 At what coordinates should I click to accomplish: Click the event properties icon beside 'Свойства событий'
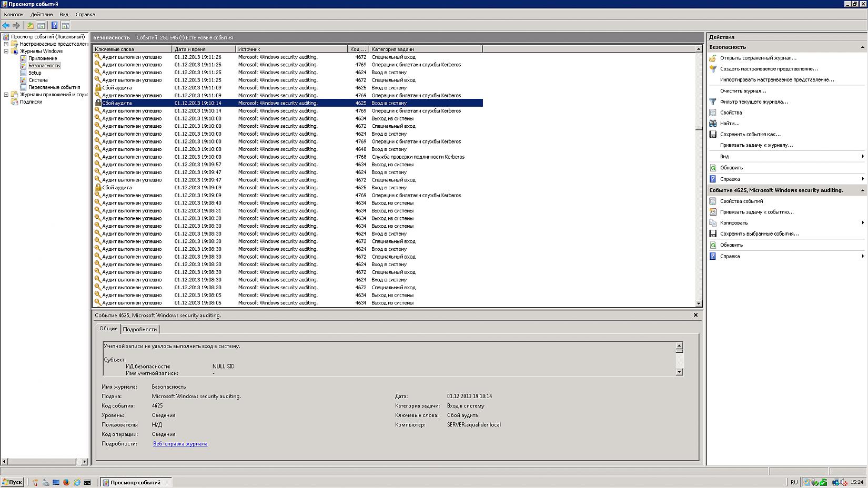click(713, 201)
